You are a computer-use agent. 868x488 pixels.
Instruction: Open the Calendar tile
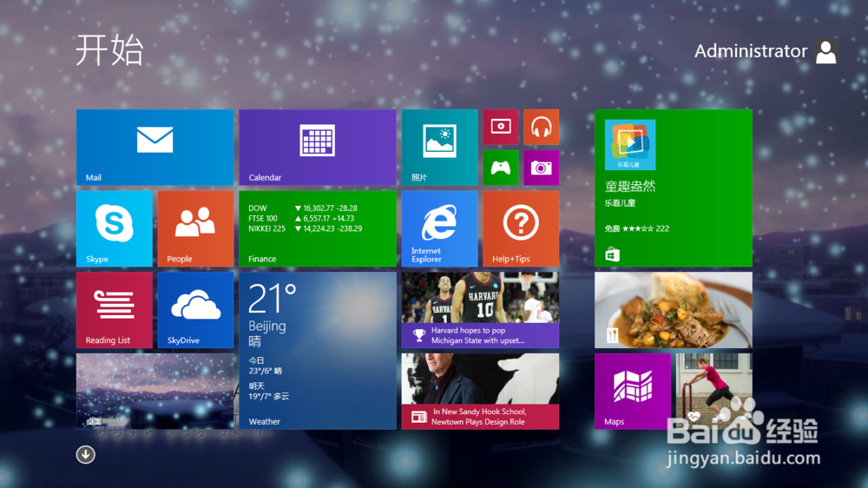[318, 148]
